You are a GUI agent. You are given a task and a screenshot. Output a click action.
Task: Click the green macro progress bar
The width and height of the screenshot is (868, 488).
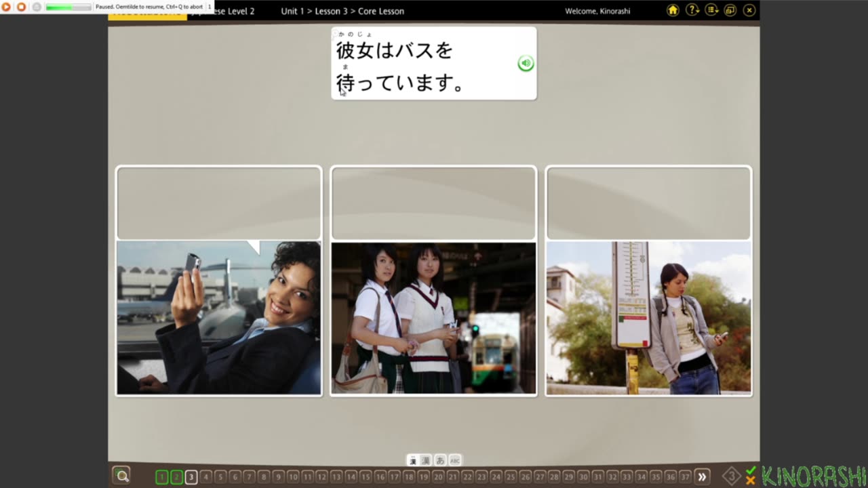click(68, 7)
